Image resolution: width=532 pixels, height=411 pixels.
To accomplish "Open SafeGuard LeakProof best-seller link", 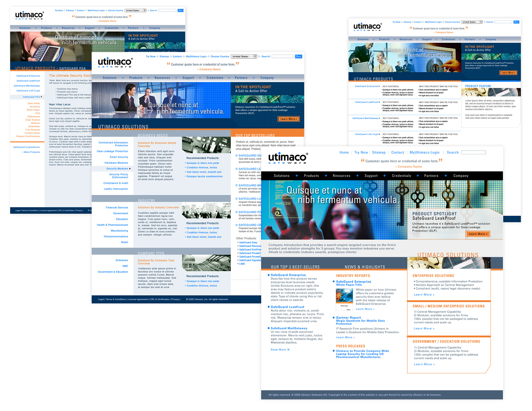I will pyautogui.click(x=287, y=307).
